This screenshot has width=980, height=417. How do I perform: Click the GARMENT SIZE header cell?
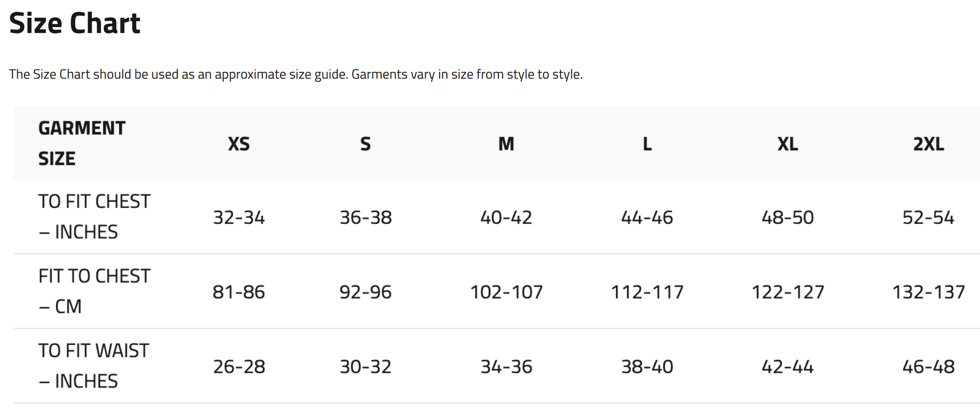click(x=82, y=144)
